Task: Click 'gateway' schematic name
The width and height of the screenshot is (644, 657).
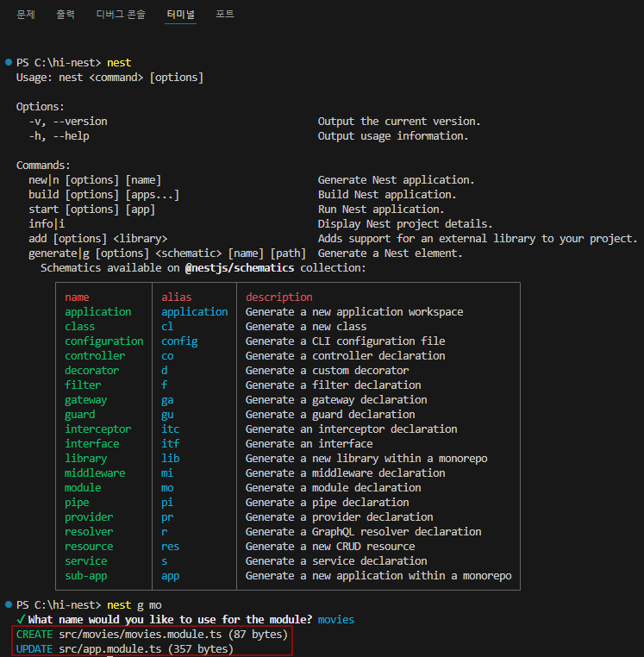Action: tap(86, 400)
